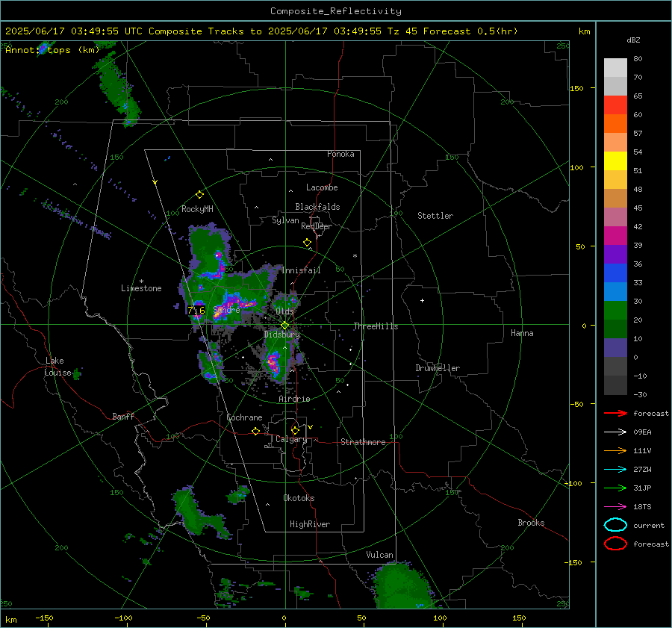Click the yellow diamond marker near Cochrane
This screenshot has width=672, height=628.
pos(256,431)
